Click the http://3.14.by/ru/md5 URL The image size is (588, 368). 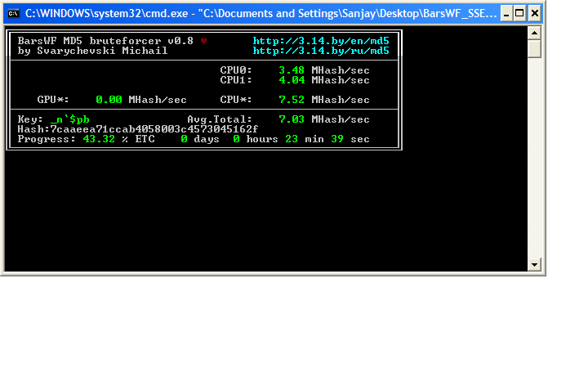pos(321,51)
